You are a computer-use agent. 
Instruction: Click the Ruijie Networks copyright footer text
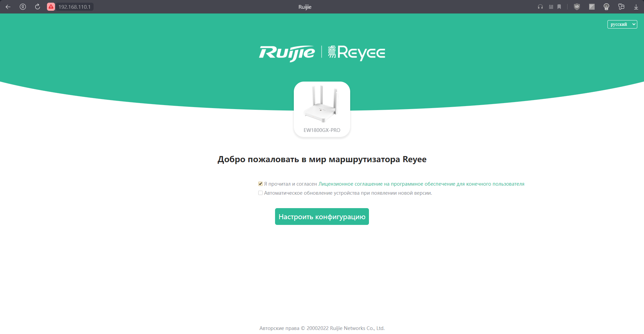point(322,328)
